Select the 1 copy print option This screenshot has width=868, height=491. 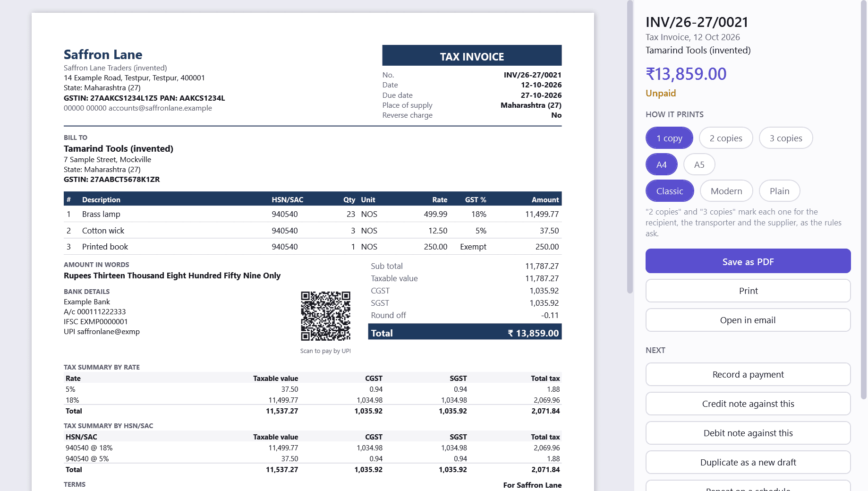pyautogui.click(x=669, y=138)
